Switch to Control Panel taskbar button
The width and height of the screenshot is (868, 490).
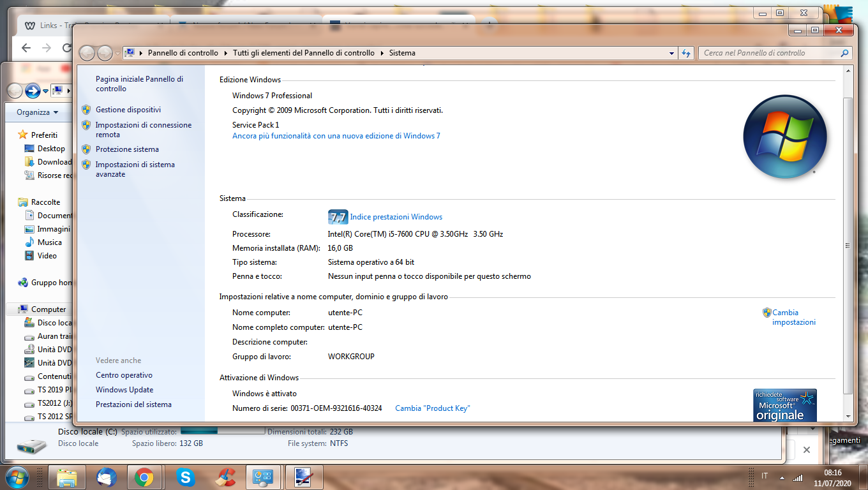[264, 477]
